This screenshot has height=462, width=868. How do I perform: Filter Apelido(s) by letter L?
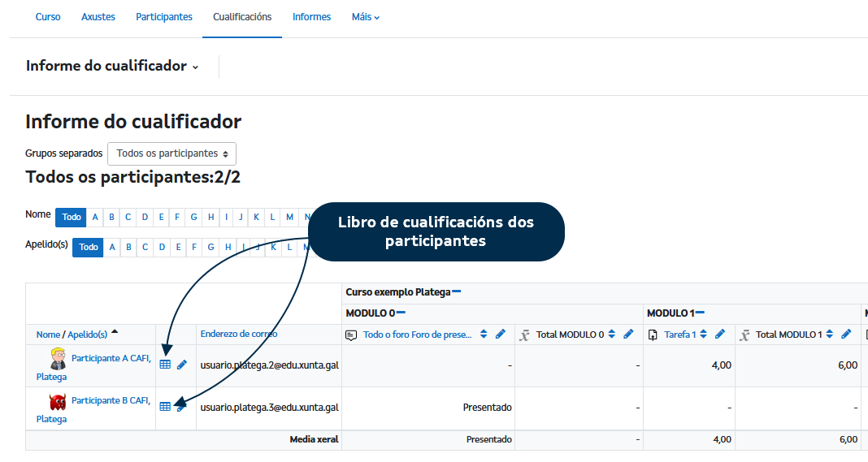(289, 247)
